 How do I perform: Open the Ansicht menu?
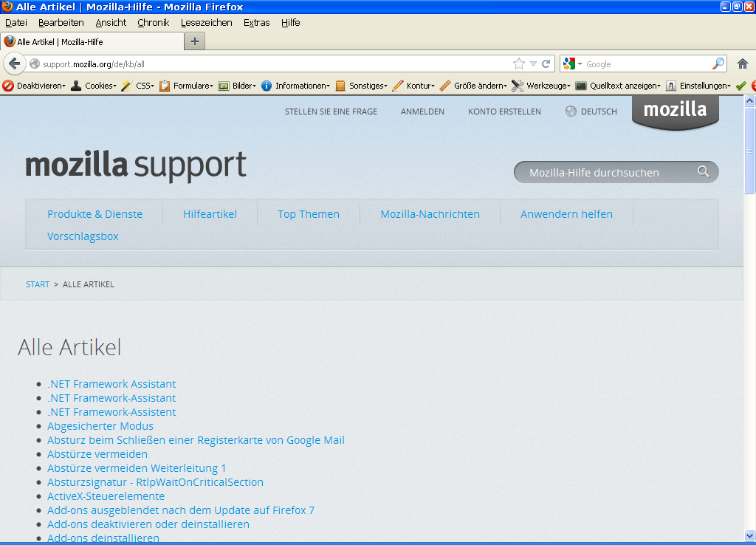(111, 23)
